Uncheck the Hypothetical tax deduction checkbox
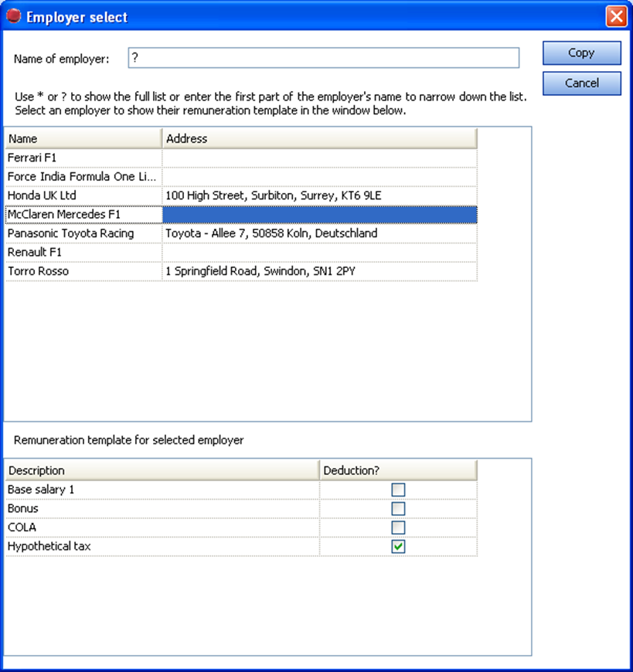633x672 pixels. tap(398, 546)
